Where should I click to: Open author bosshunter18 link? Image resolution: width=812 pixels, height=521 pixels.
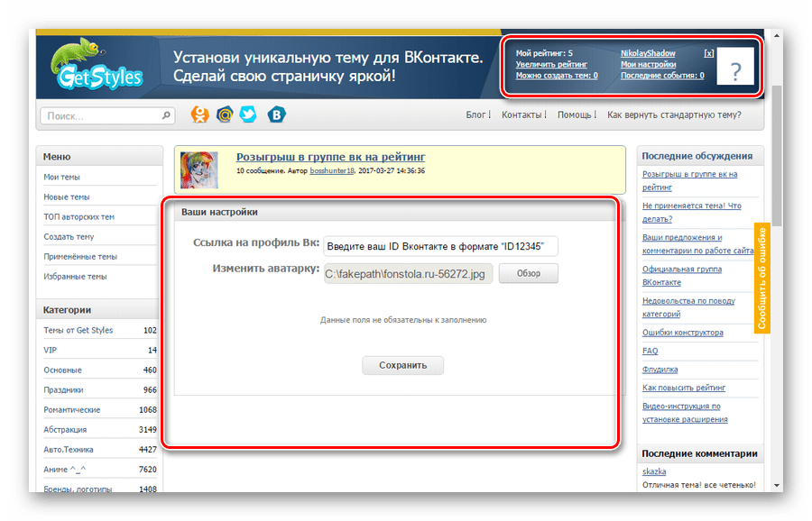pos(332,170)
